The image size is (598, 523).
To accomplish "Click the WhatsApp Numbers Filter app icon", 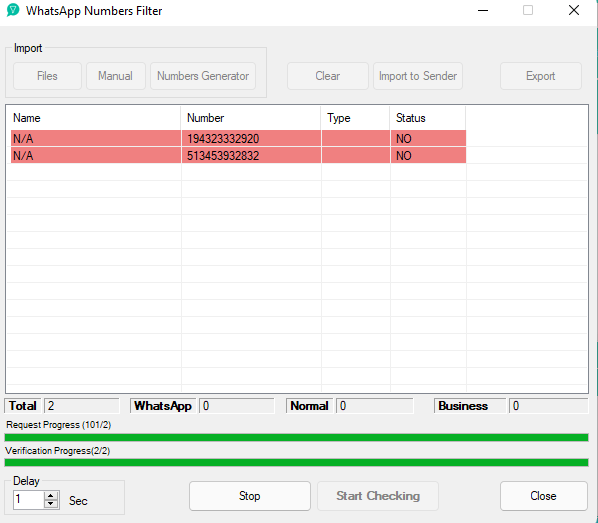I will point(13,10).
